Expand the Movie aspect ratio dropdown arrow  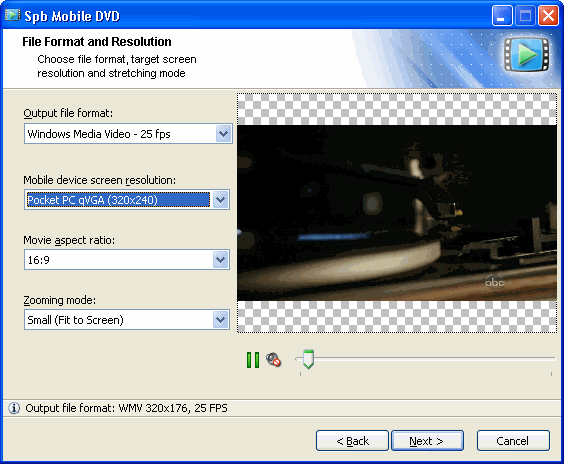tap(220, 260)
